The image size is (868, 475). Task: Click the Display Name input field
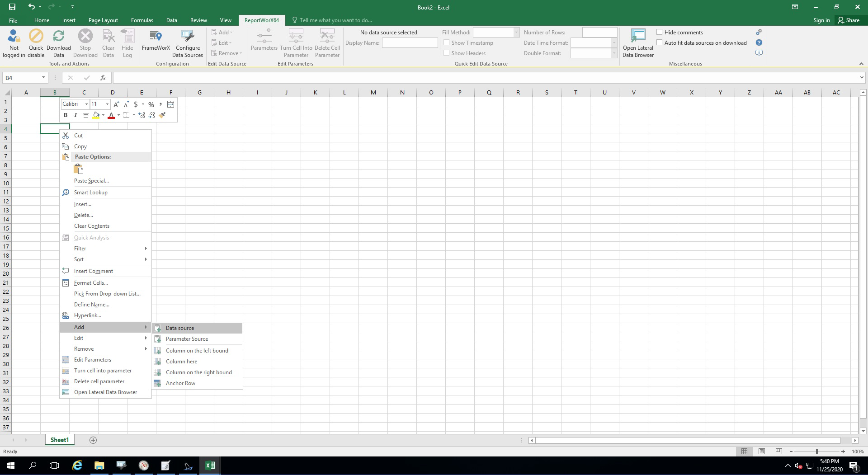tap(410, 43)
